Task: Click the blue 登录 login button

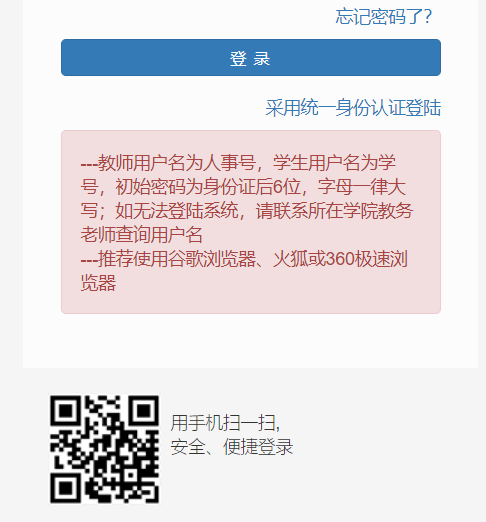Action: pyautogui.click(x=251, y=57)
